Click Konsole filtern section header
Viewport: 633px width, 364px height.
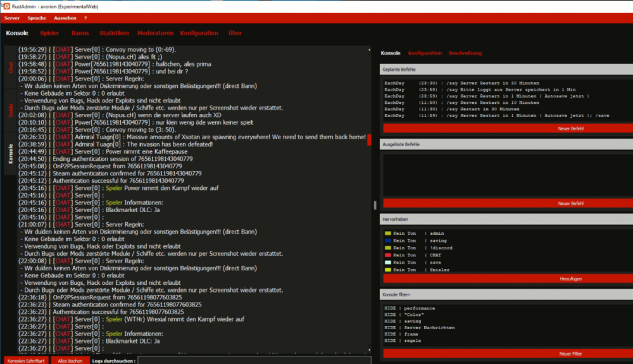click(506, 294)
